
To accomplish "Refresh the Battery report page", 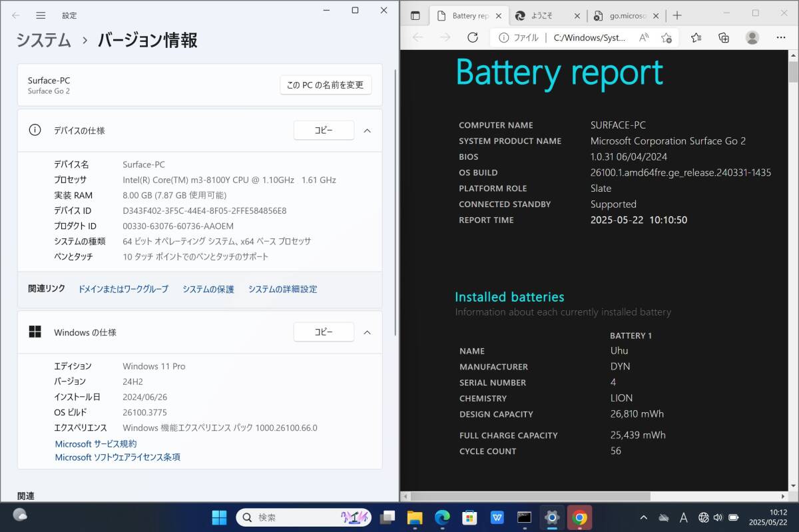I will coord(473,37).
